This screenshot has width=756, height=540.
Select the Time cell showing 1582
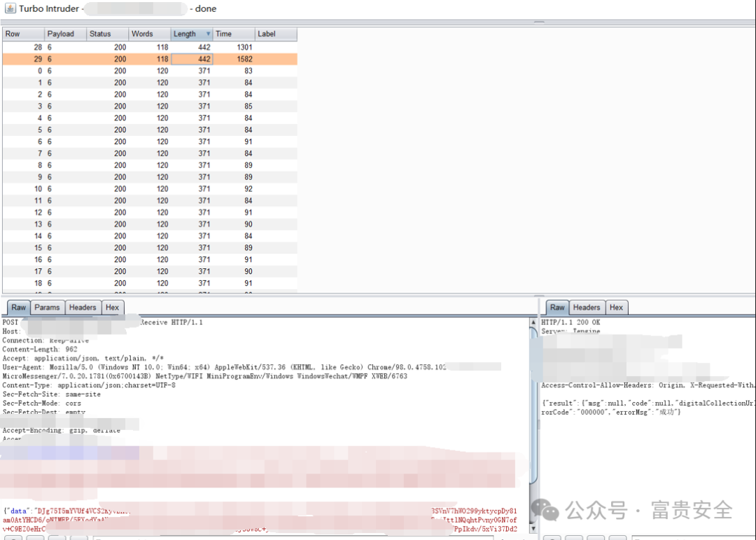[x=234, y=59]
